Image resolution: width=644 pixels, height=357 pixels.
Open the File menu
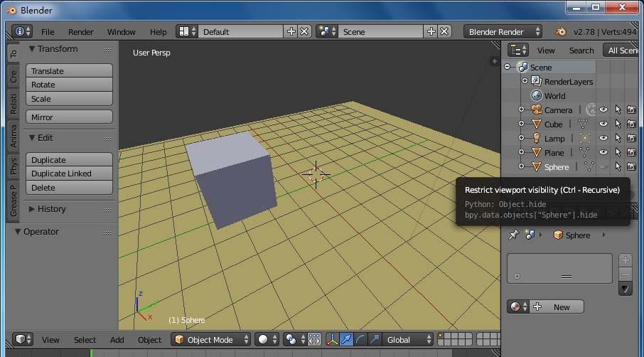[x=48, y=31]
